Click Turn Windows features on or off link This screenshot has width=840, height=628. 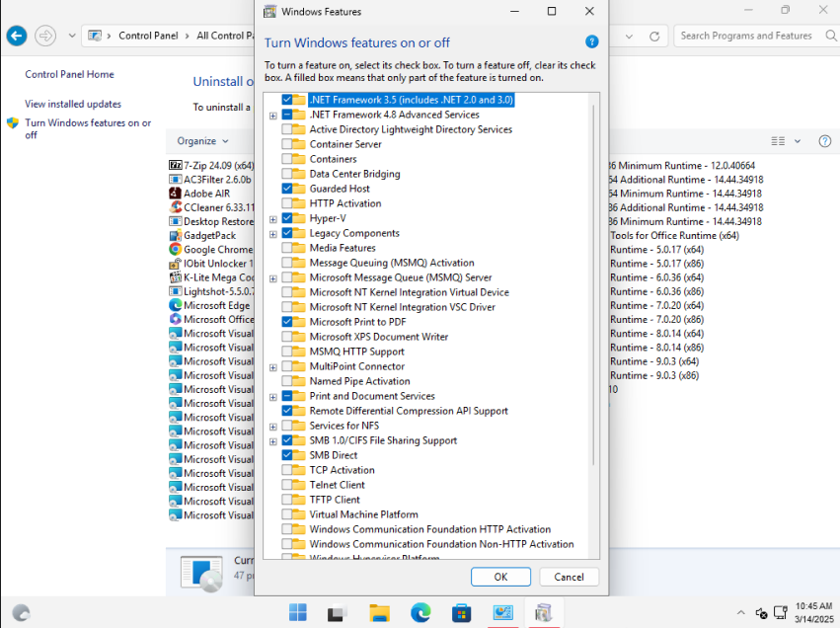pyautogui.click(x=88, y=128)
